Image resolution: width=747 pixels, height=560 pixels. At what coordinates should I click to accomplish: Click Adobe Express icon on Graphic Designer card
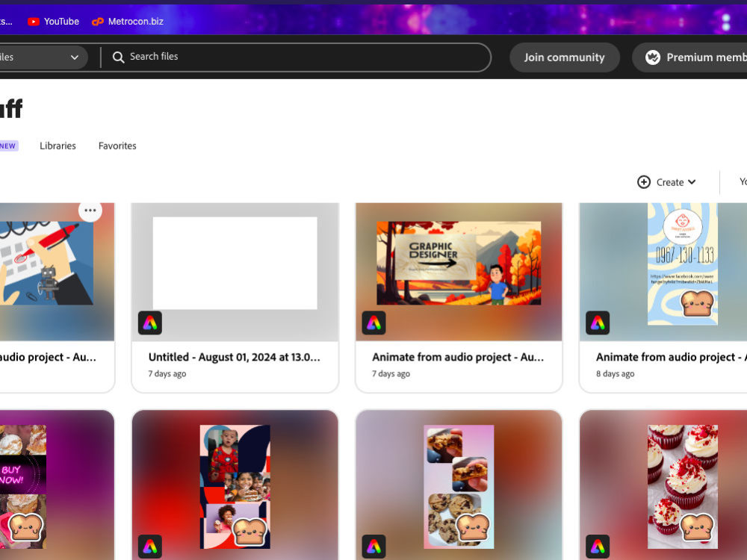(374, 323)
